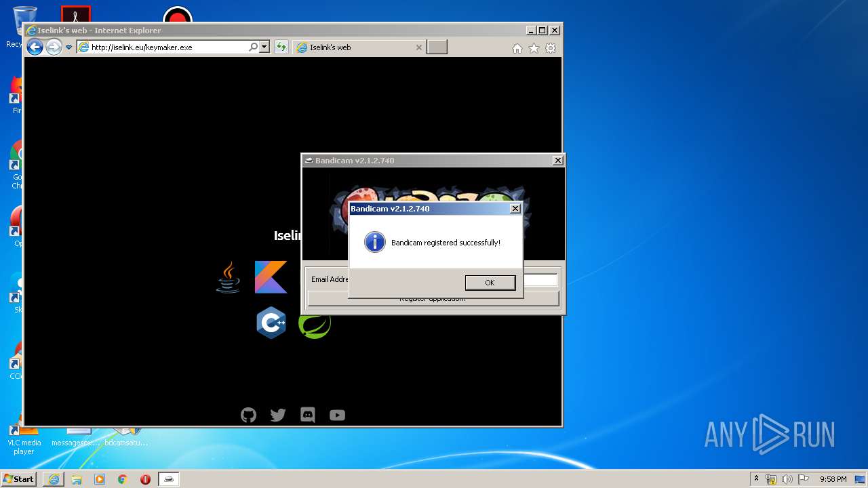Open recent pages dropdown arrow
This screenshot has width=868, height=488.
68,47
